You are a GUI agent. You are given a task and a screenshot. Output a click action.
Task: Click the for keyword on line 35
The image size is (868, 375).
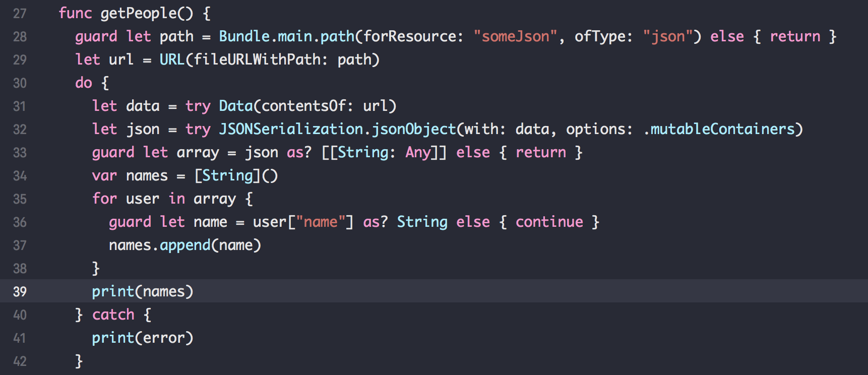[104, 199]
